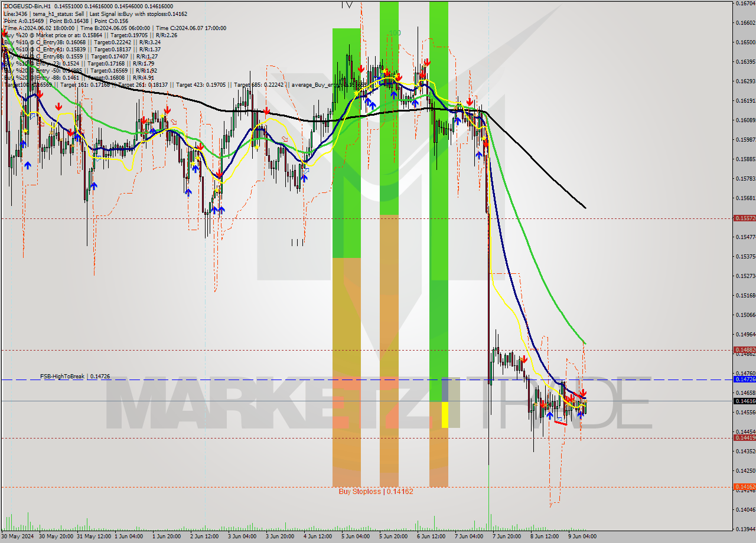Click the '2 Jun 12:00' time label
Image resolution: width=756 pixels, height=543 pixels.
pos(204,537)
